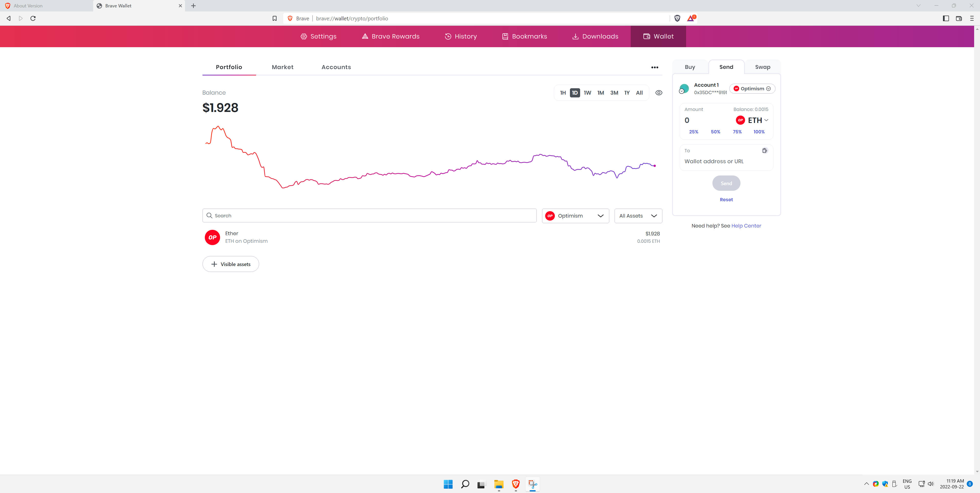This screenshot has height=493, width=980.
Task: Open the ETH token selector dropdown
Action: (753, 120)
